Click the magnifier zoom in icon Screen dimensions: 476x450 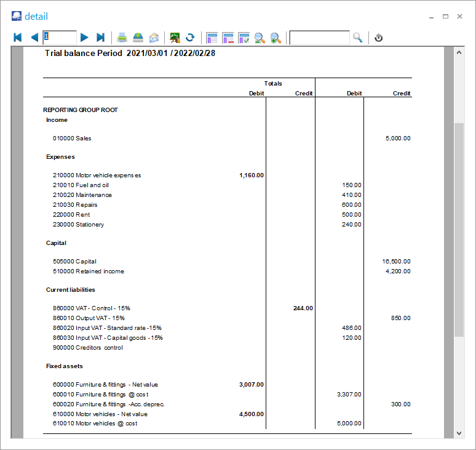pyautogui.click(x=276, y=38)
